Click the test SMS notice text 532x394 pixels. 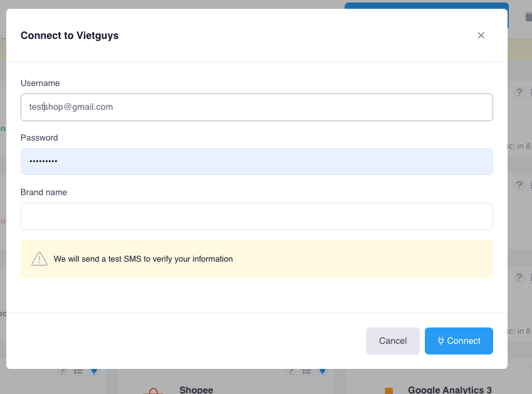point(143,258)
